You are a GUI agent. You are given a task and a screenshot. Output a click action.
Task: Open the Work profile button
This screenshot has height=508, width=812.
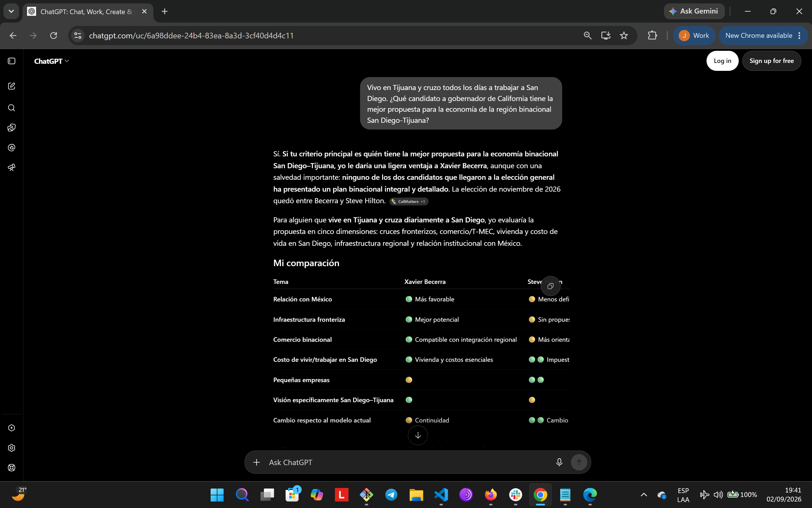[x=694, y=36]
